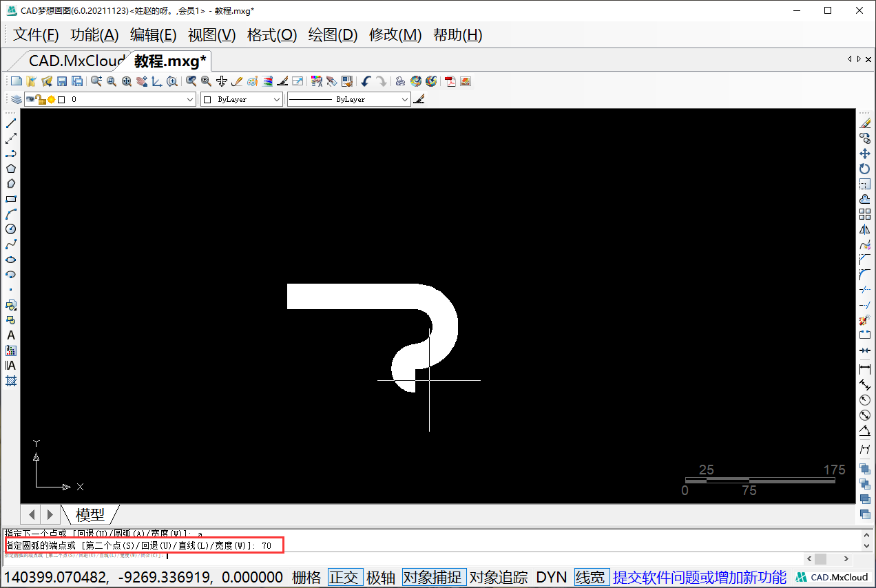This screenshot has height=588, width=876.
Task: Click 提交软件问题或增加新功能 link
Action: coord(700,577)
